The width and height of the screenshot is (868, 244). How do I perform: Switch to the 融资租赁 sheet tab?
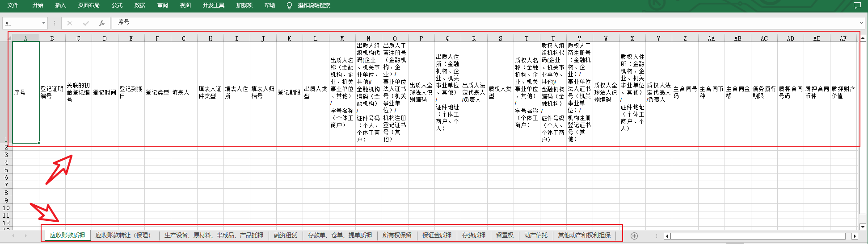(286, 236)
